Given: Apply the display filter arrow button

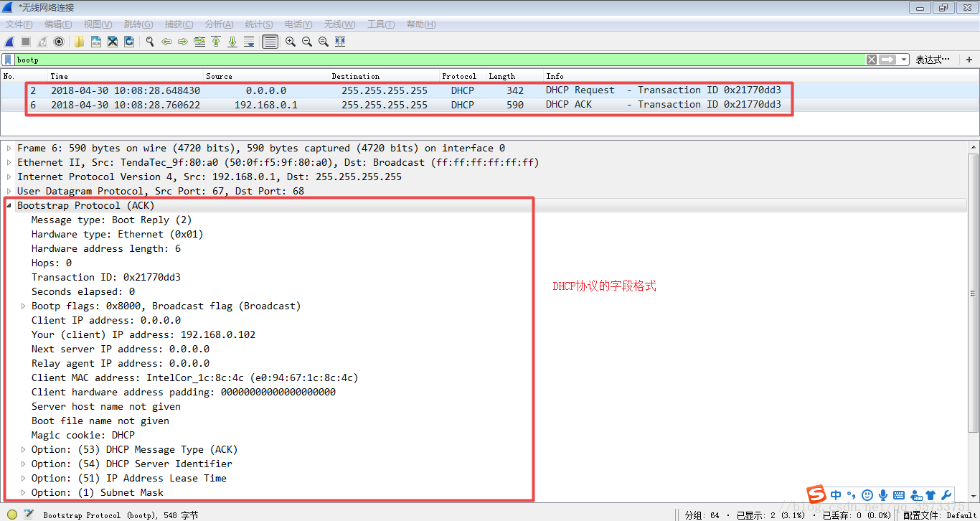Looking at the screenshot, I should [888, 60].
